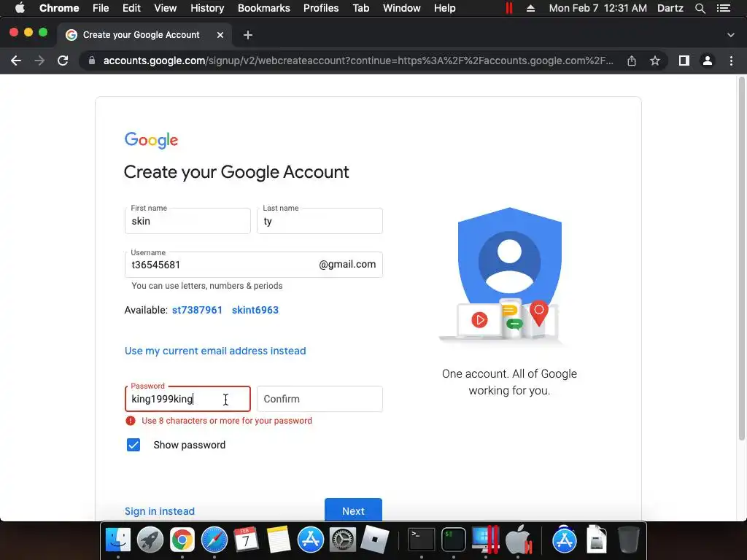Image resolution: width=747 pixels, height=560 pixels.
Task: Open the File menu
Action: click(x=101, y=8)
